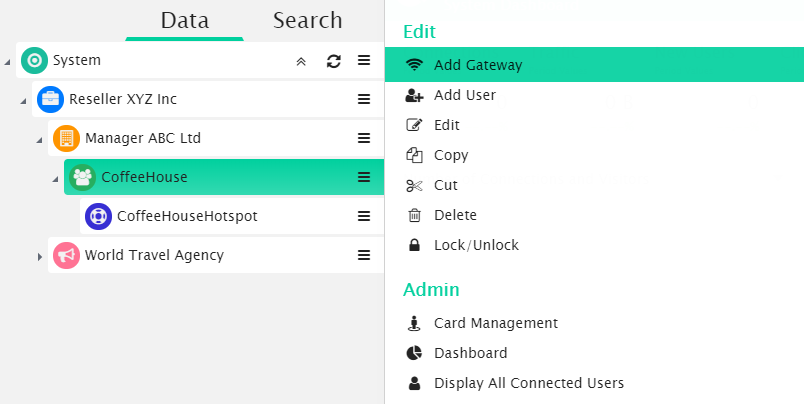Select Lock/Unlock menu entry
Viewport: 804px width, 404px height.
476,245
